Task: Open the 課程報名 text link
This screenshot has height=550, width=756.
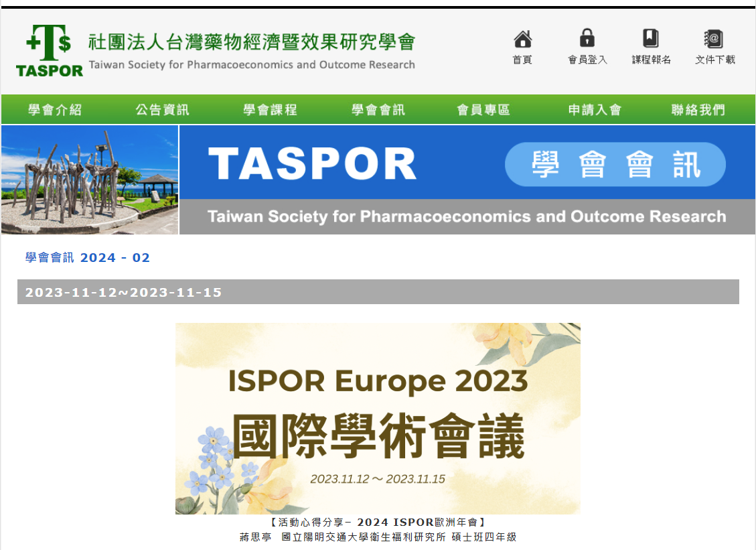Action: (x=652, y=60)
